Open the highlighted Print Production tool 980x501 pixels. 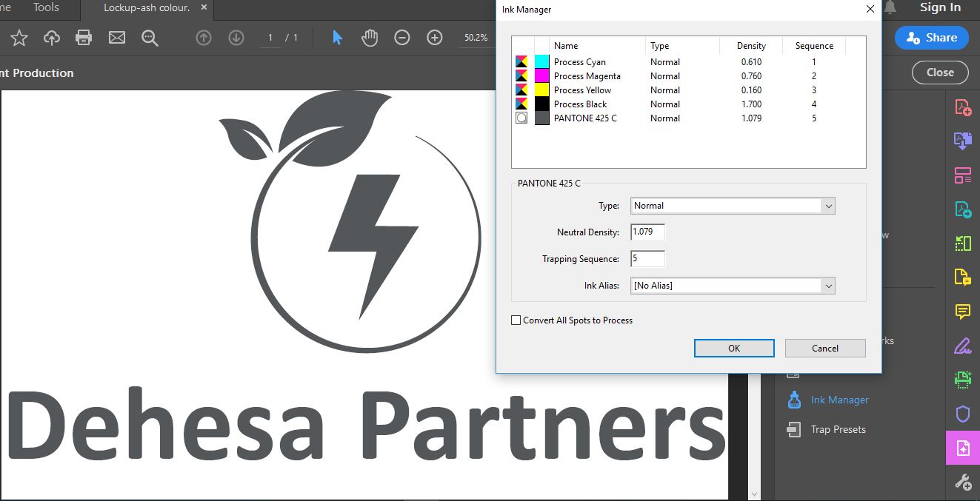coord(963,447)
